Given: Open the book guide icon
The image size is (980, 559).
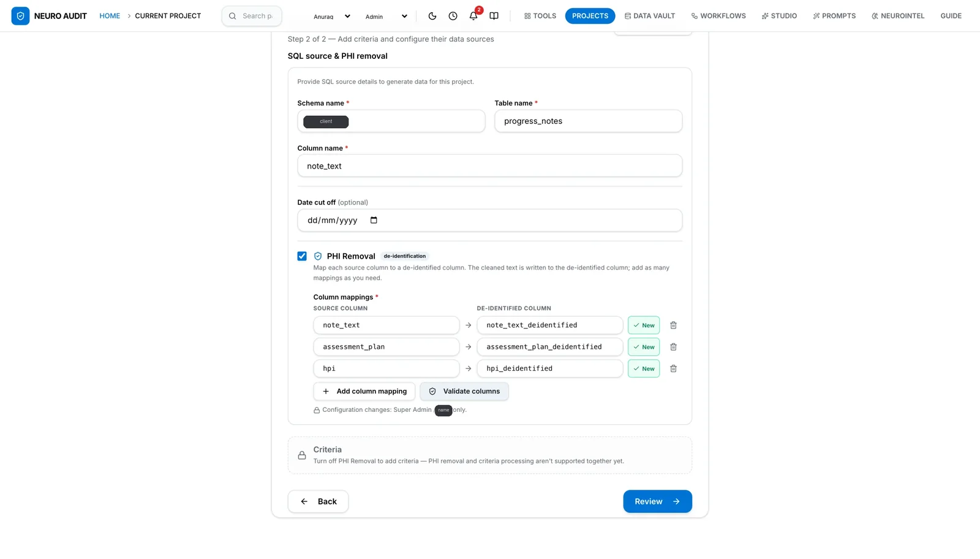Looking at the screenshot, I should click(494, 16).
